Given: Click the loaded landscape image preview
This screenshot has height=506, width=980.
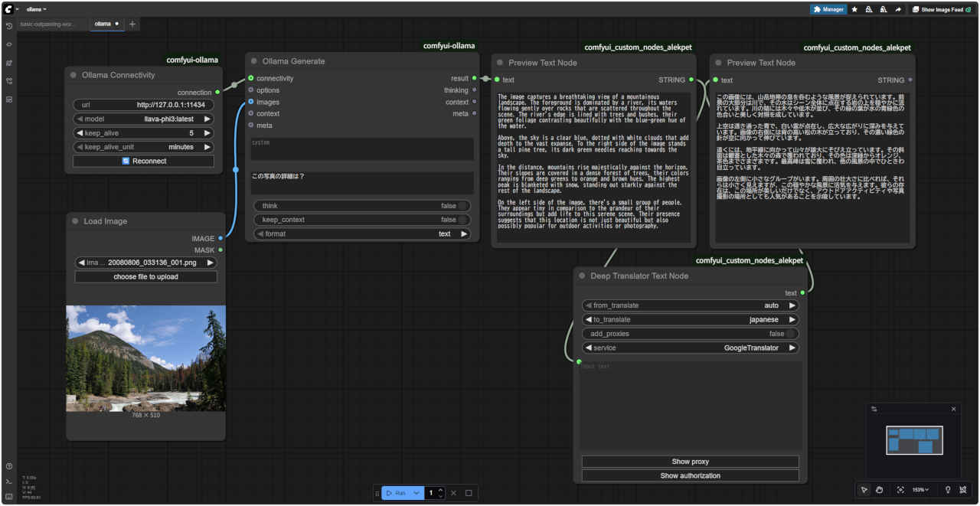Looking at the screenshot, I should coord(145,357).
